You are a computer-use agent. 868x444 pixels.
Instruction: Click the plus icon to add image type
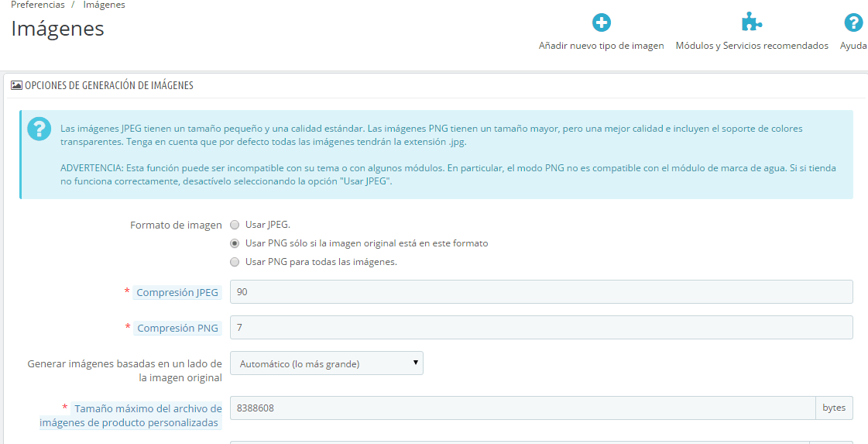[601, 22]
